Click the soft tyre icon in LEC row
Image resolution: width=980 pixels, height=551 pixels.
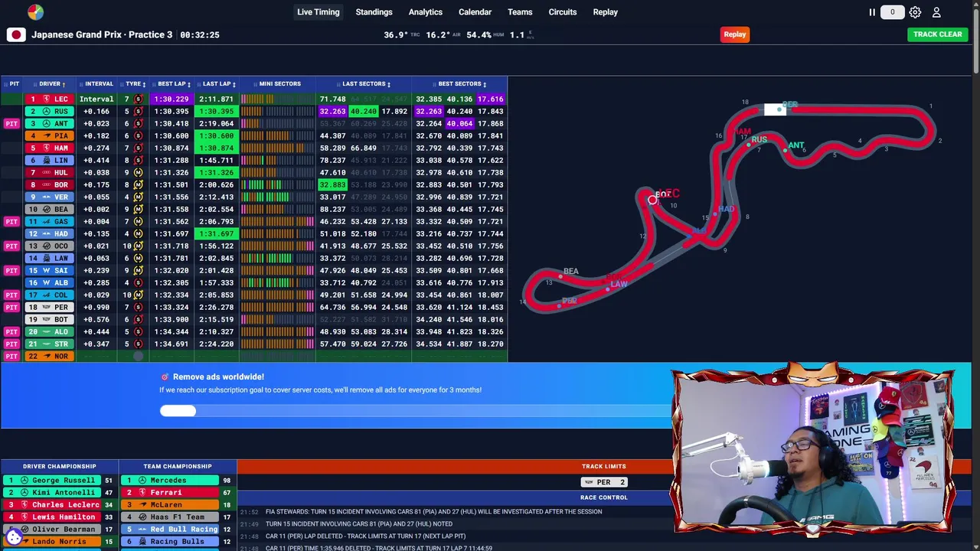coord(138,99)
